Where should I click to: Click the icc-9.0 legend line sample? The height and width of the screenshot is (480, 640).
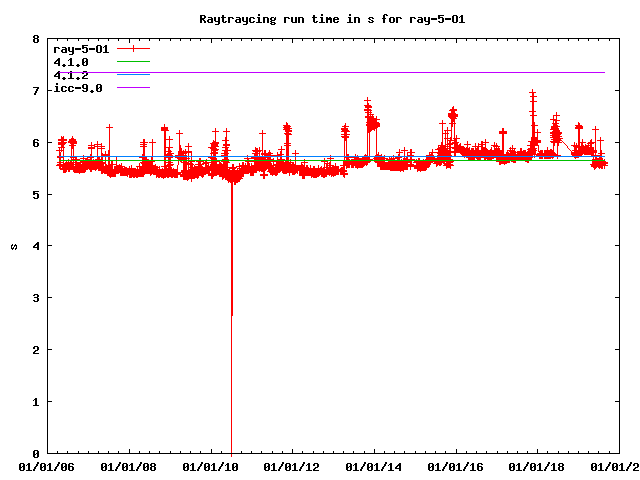132,88
